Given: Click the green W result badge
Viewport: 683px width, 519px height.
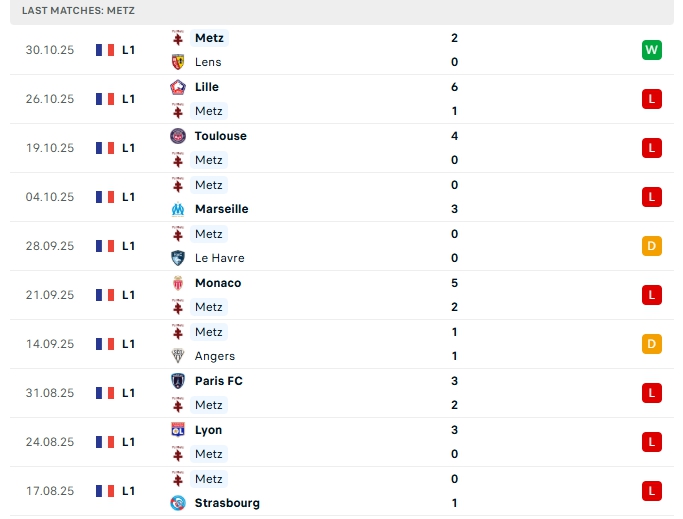Looking at the screenshot, I should point(652,50).
